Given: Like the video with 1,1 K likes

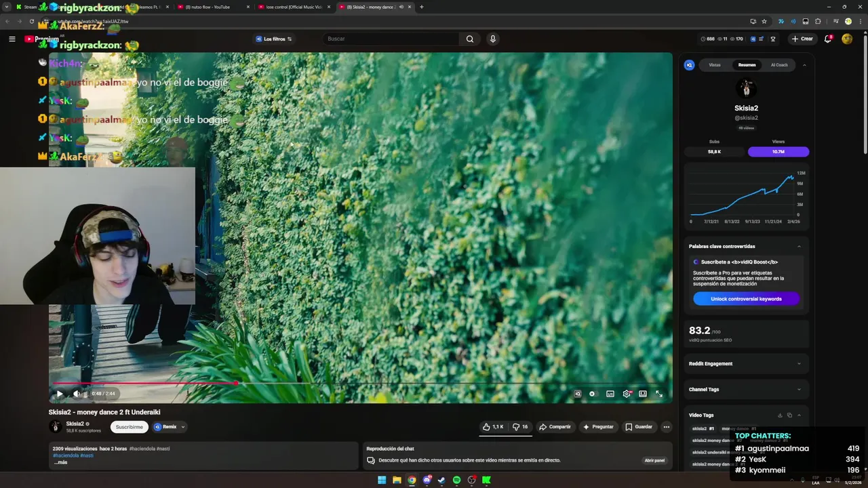Looking at the screenshot, I should 493,427.
